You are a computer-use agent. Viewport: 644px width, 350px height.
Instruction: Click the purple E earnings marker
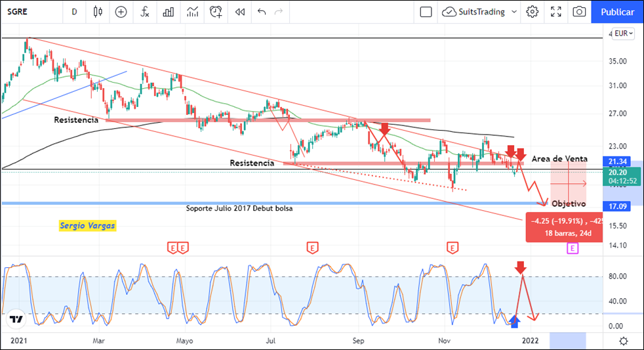pos(573,248)
